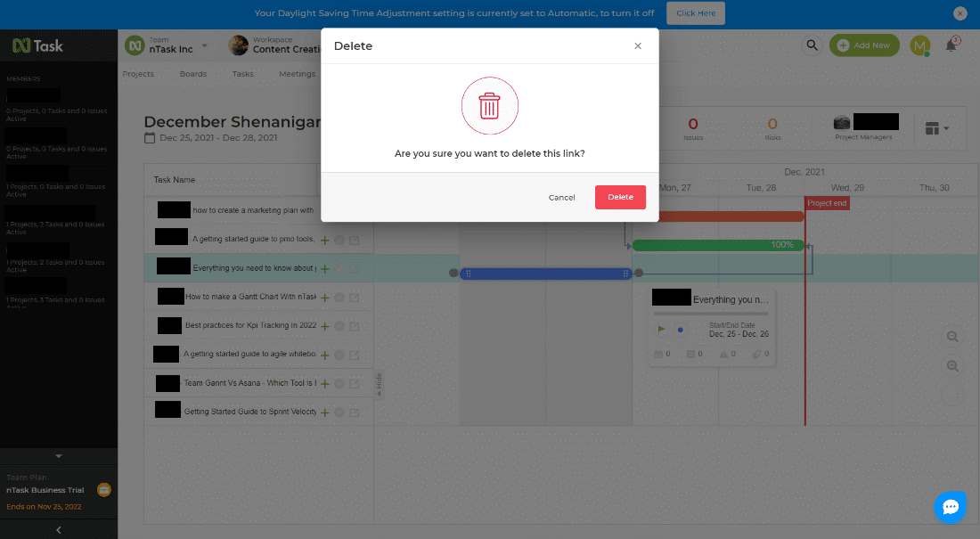Toggle the blue status dot on the task tooltip
Viewport: 980px width, 539px height.
[679, 329]
